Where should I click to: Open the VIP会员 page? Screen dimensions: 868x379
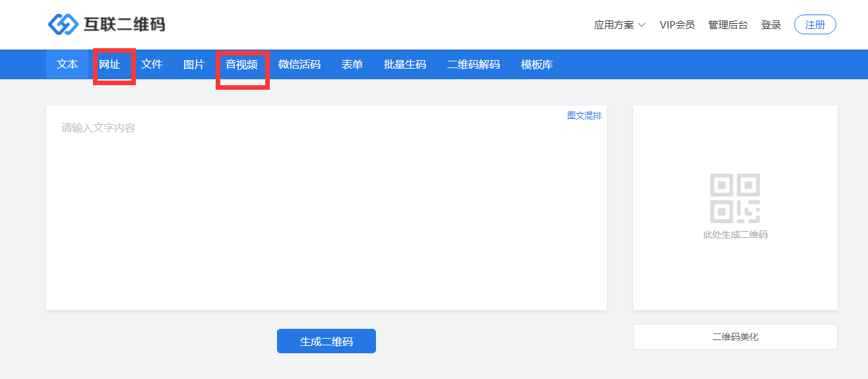coord(677,25)
